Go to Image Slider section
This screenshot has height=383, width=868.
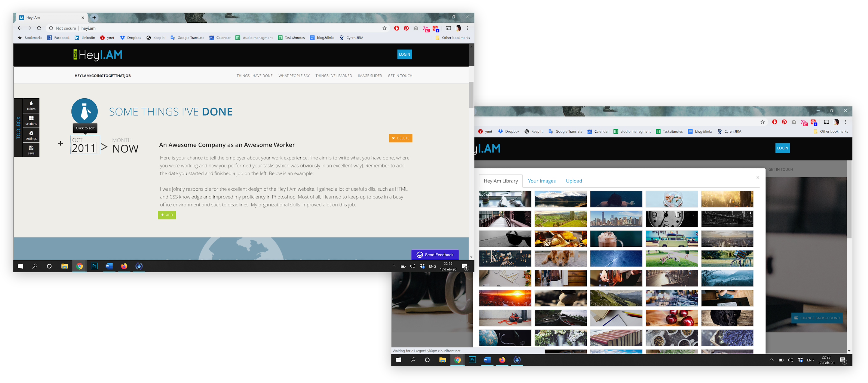(x=370, y=76)
